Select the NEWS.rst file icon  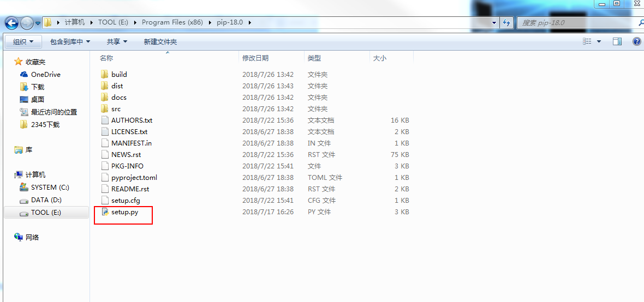click(x=105, y=155)
